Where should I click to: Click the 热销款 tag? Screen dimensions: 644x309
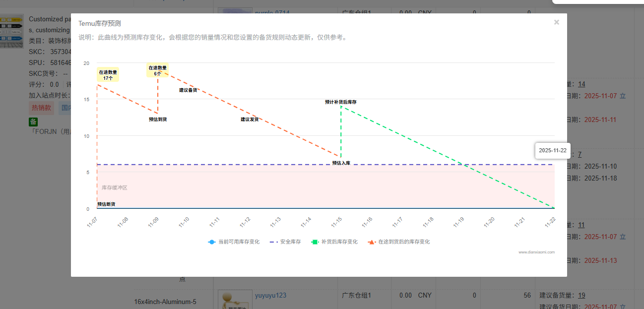click(x=41, y=108)
